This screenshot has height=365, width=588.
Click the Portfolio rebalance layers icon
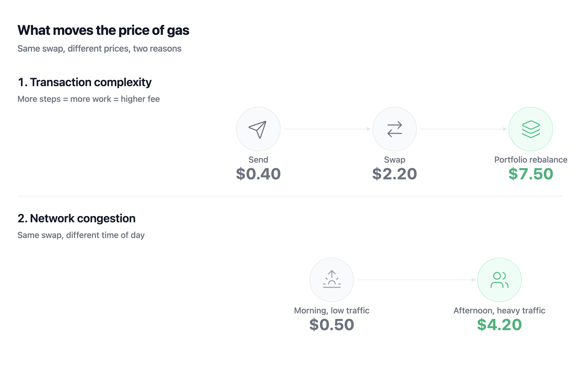[x=531, y=129]
